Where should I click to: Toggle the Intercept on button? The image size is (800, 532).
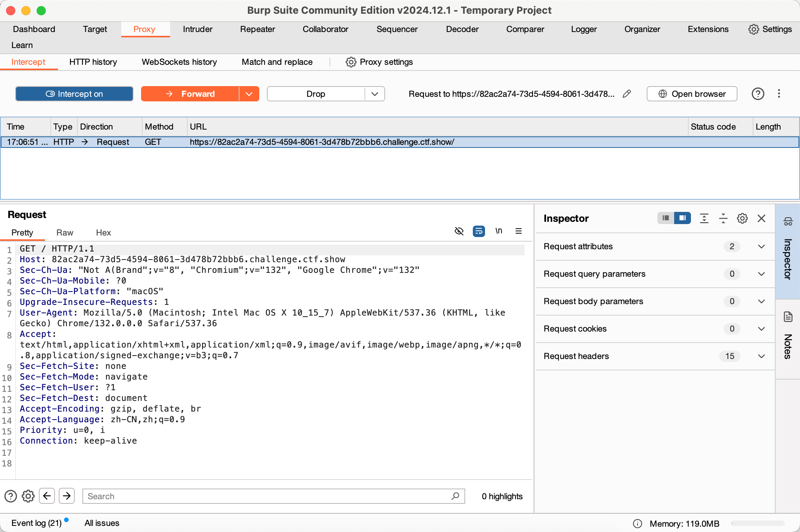[x=74, y=94]
